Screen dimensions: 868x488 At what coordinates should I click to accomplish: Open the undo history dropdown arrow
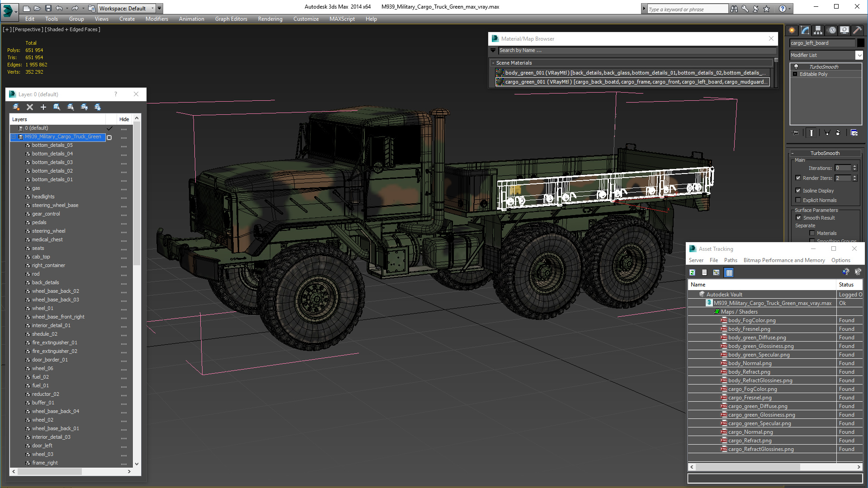(x=66, y=8)
